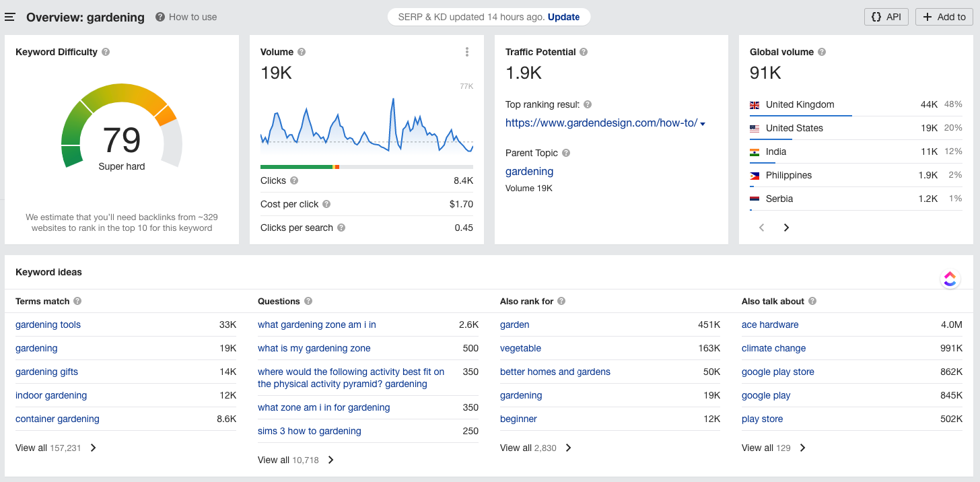Click the ClickUp floating icon
Image resolution: width=980 pixels, height=482 pixels.
(x=950, y=279)
